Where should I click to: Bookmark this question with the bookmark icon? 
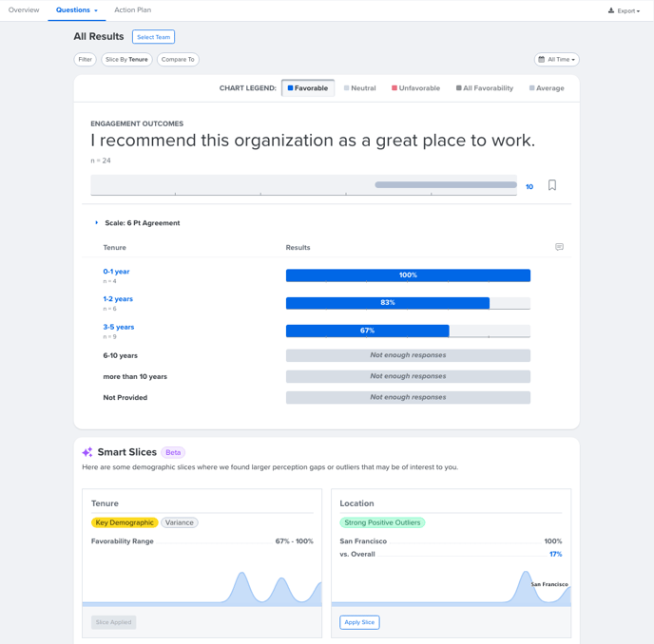point(551,185)
